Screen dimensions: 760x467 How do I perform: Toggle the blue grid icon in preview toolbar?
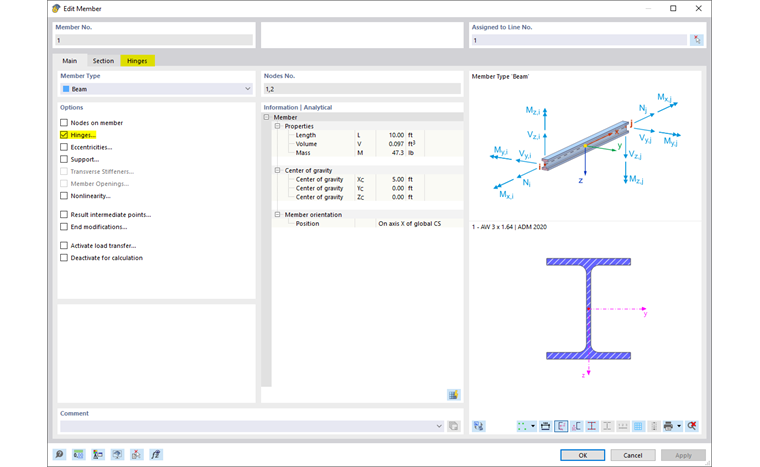[x=638, y=426]
